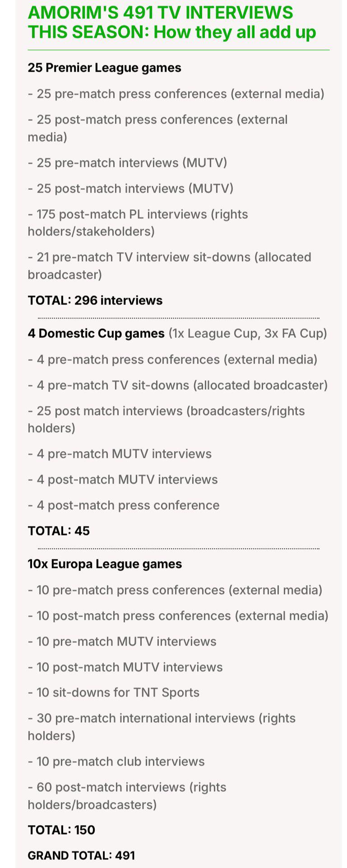Click the "10x Europa League games" heading

point(105,564)
